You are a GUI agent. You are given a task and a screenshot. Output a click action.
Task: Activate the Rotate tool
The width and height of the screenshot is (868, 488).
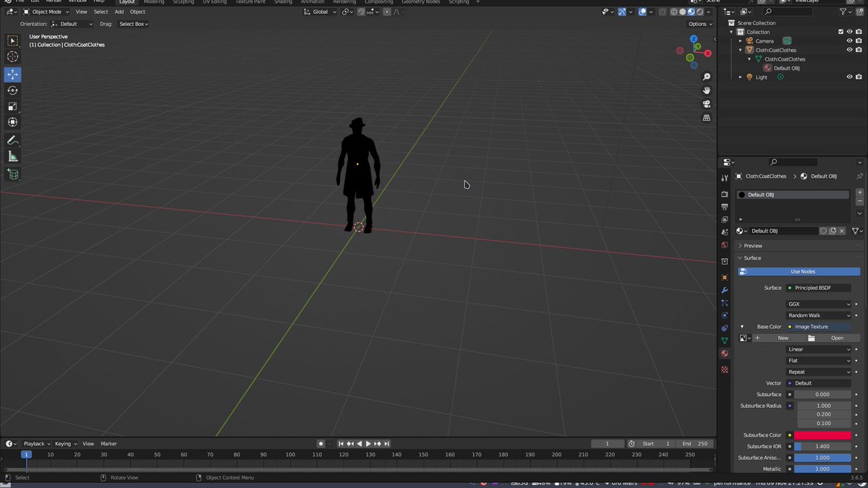pyautogui.click(x=12, y=90)
